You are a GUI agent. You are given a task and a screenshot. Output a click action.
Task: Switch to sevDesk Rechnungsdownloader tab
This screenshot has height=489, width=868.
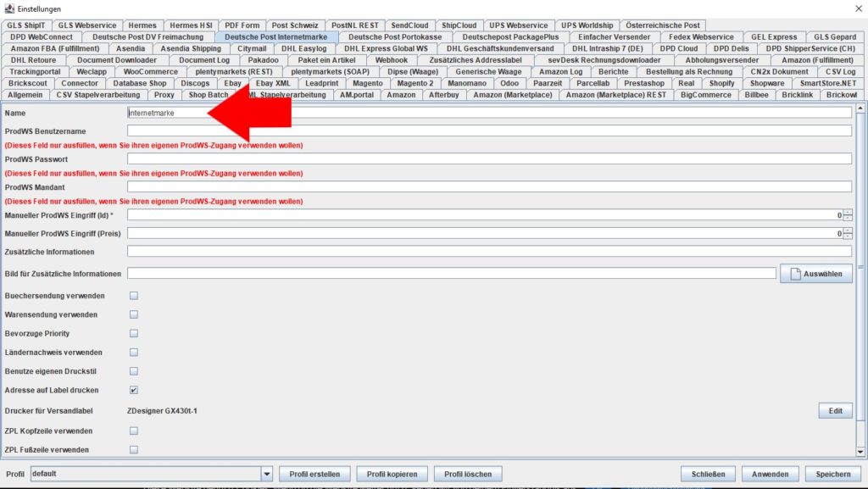604,60
